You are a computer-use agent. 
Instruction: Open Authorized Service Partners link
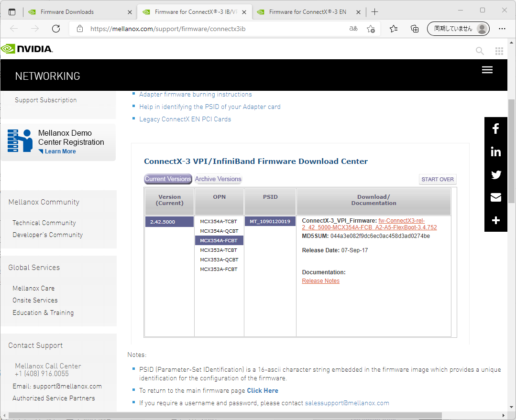pyautogui.click(x=54, y=398)
